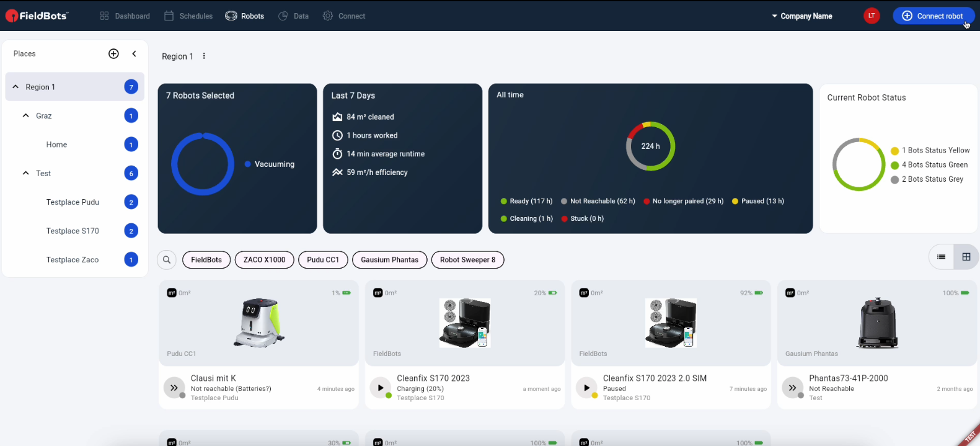The height and width of the screenshot is (446, 980).
Task: Filter by Gausium Phantas chip
Action: (x=389, y=260)
